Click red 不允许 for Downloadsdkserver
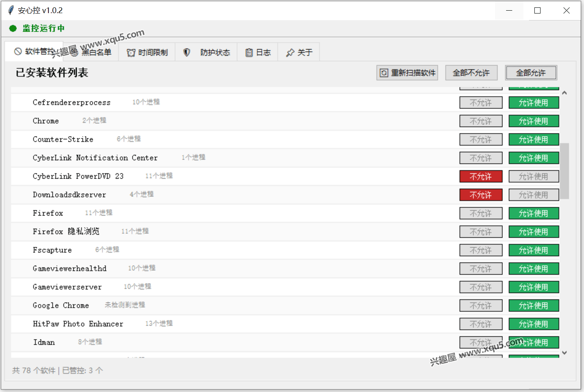The height and width of the screenshot is (392, 584). (481, 195)
